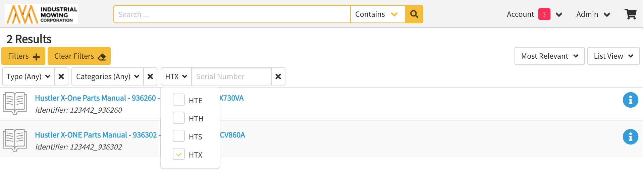The image size is (644, 175).
Task: Click the book icon for manual 936260
Action: tap(15, 103)
